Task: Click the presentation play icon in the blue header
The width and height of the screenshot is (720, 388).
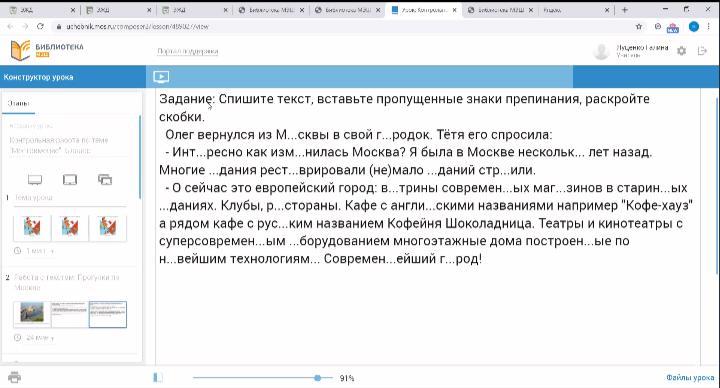Action: point(161,77)
